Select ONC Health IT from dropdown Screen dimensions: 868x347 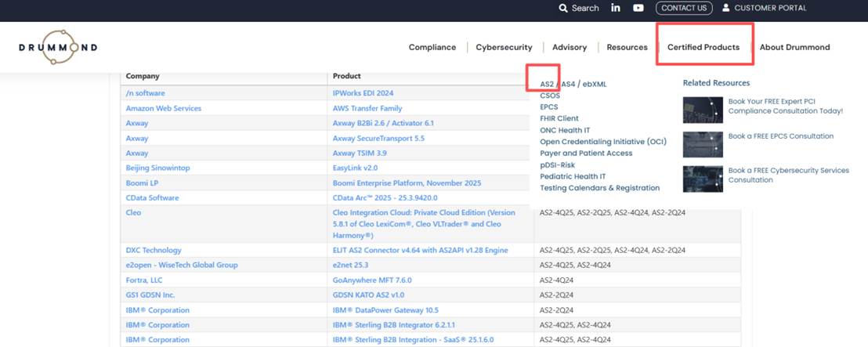click(565, 130)
